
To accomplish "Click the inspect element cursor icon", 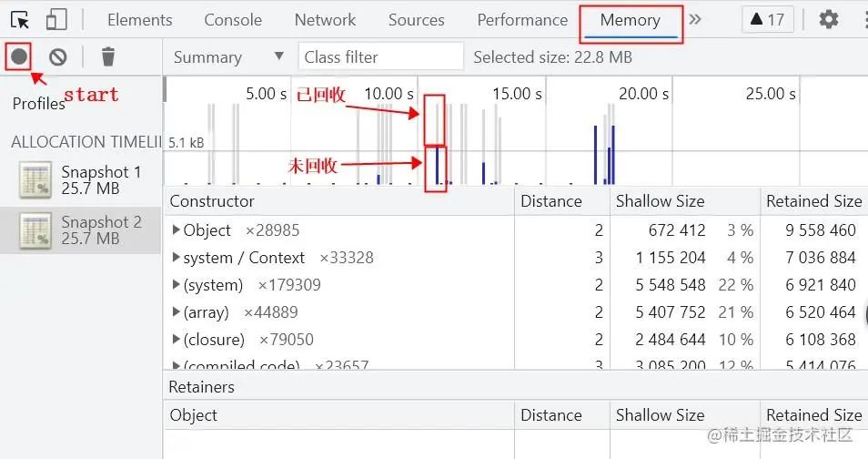I will (x=20, y=20).
